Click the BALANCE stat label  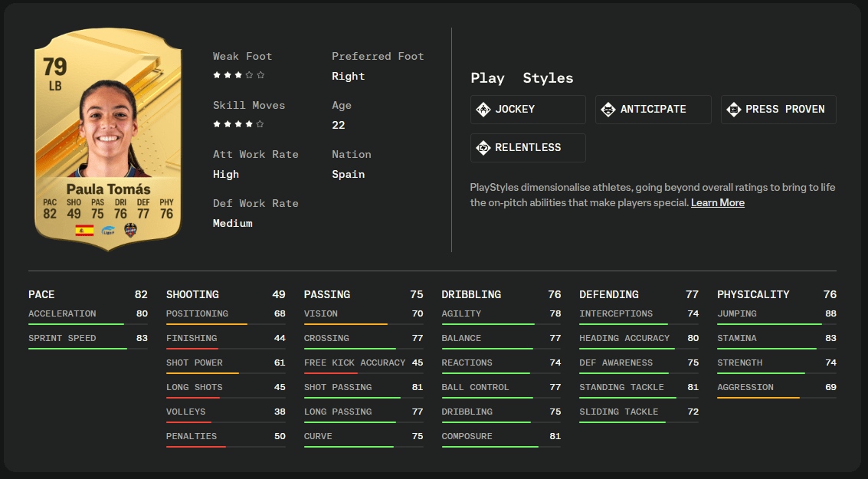462,338
